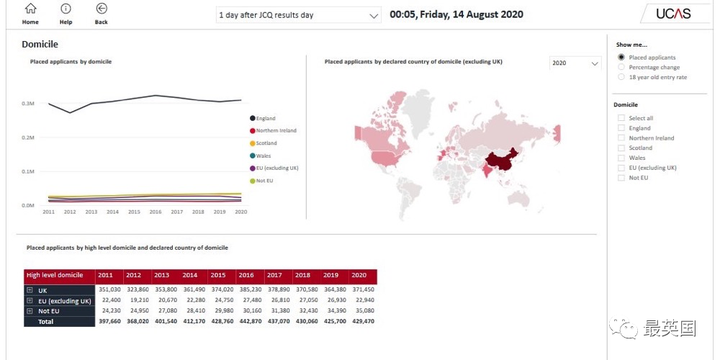720x360 pixels.
Task: Open the 2020 year dropdown
Action: point(575,63)
